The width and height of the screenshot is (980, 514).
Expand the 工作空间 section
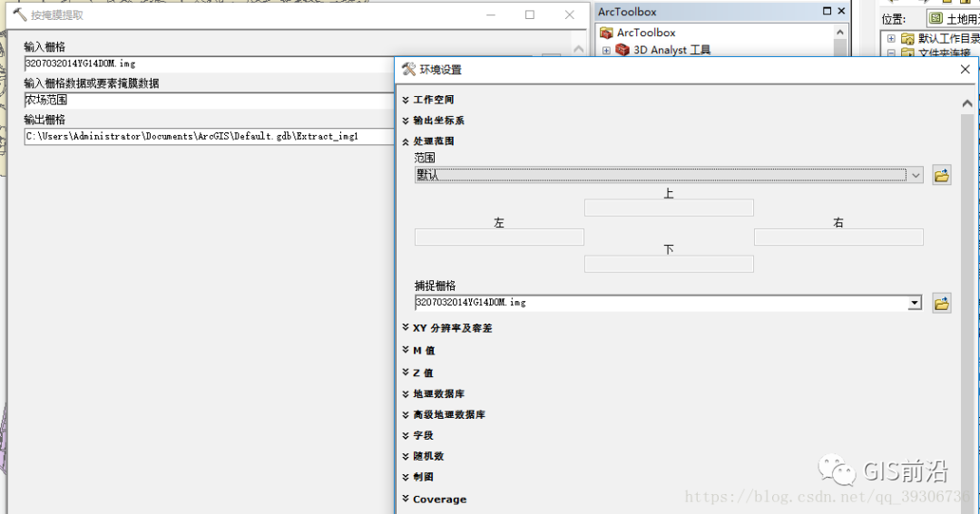point(406,100)
